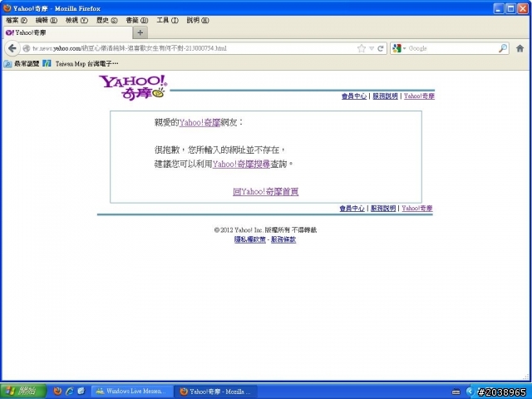Open a new tab with the plus button
This screenshot has height=399, width=532.
click(x=140, y=32)
